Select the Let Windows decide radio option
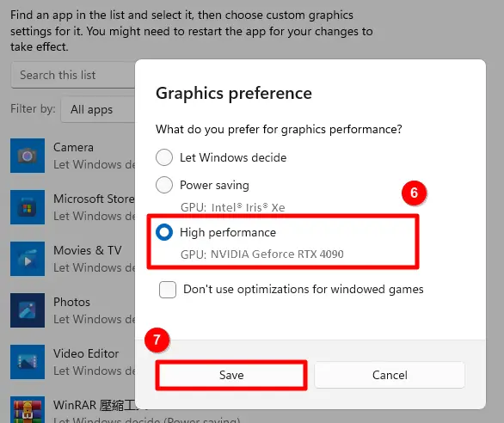This screenshot has width=504, height=423. pyautogui.click(x=164, y=157)
